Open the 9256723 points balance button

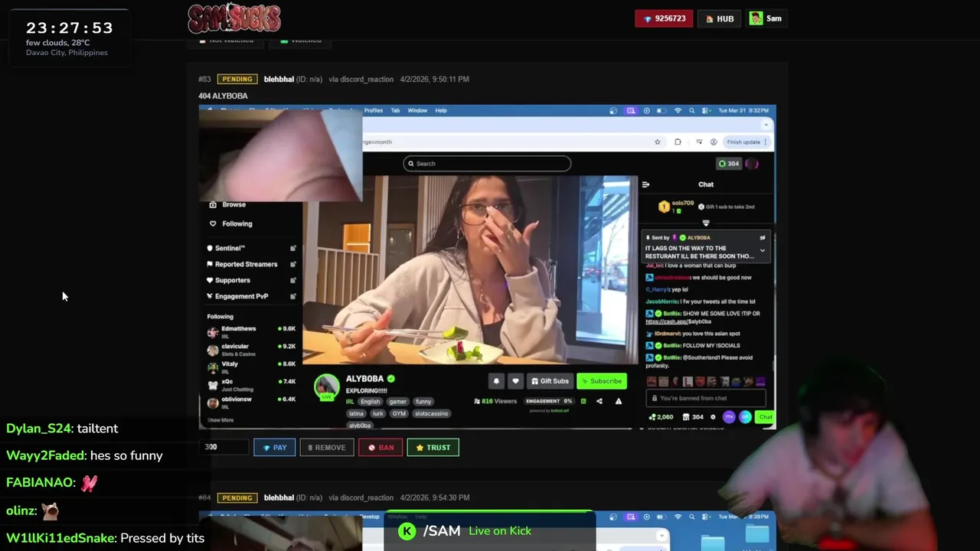[664, 18]
